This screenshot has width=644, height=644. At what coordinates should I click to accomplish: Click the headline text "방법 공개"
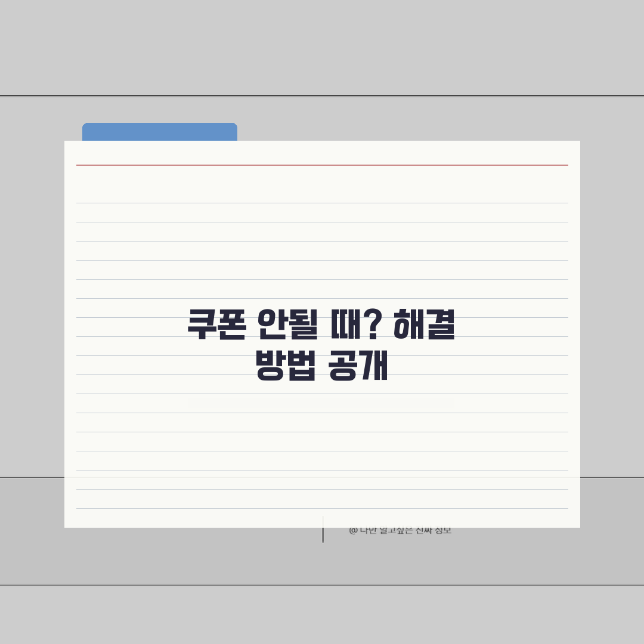(321, 366)
